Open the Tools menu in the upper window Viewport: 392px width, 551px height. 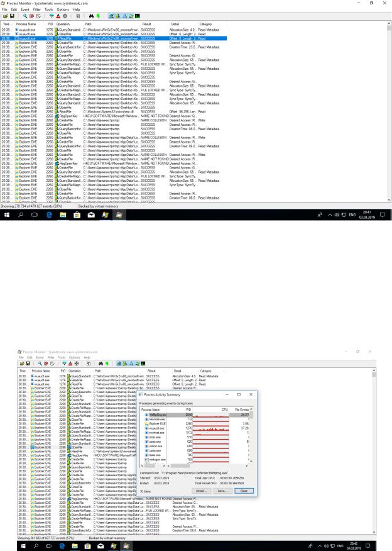coord(49,9)
